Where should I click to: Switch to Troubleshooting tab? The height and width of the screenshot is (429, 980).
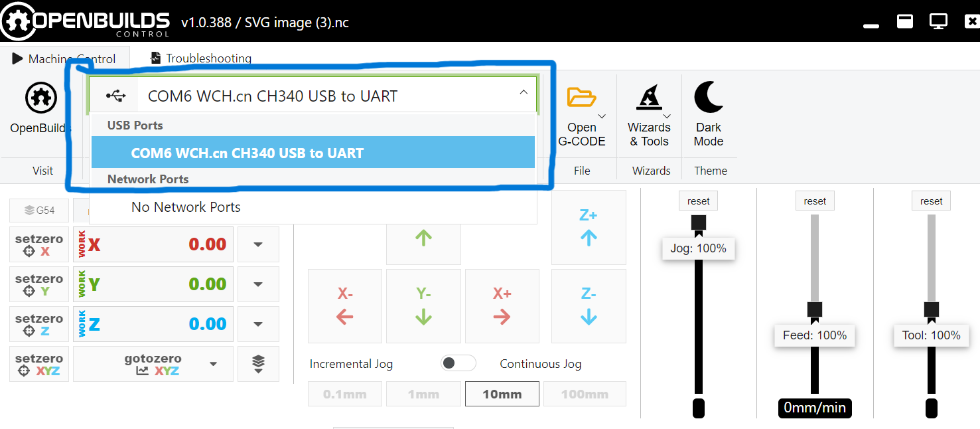[x=201, y=58]
